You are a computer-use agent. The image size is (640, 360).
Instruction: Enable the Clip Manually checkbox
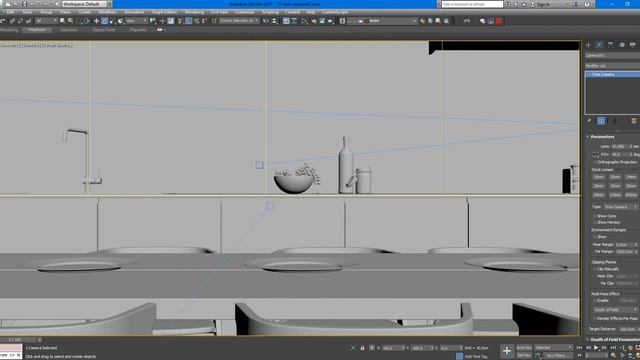(x=595, y=269)
